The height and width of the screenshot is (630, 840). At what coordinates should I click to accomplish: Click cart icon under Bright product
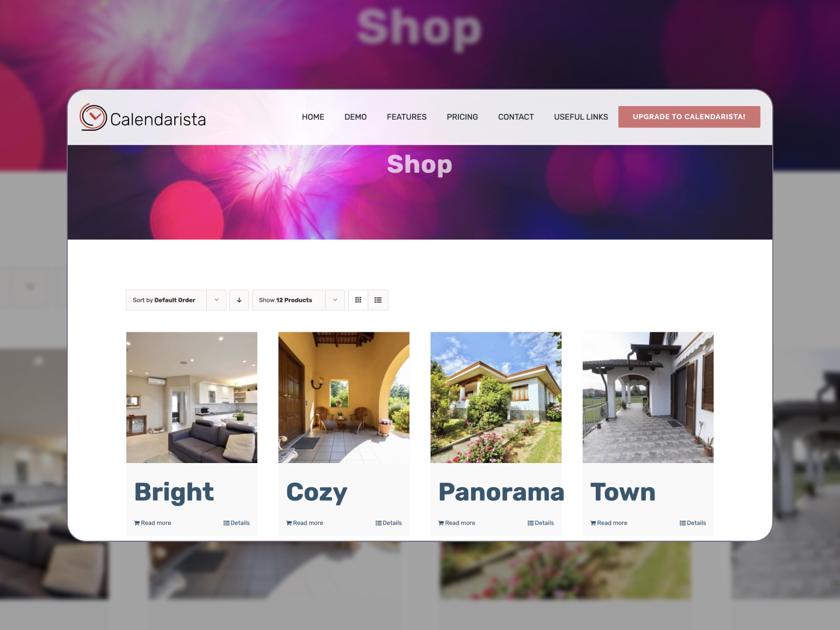click(x=136, y=523)
